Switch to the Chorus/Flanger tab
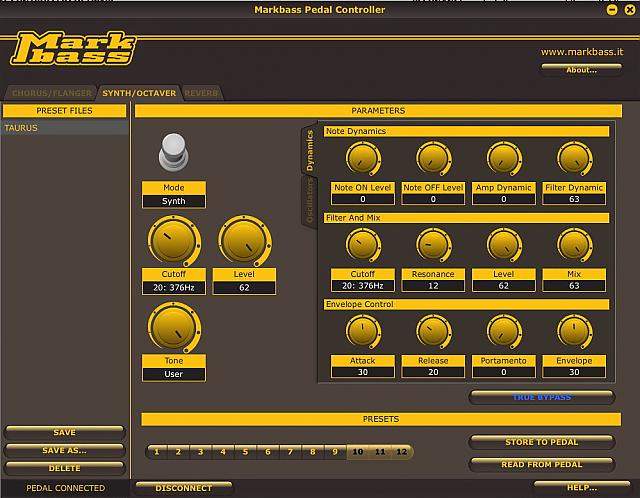The height and width of the screenshot is (498, 640). pos(51,93)
